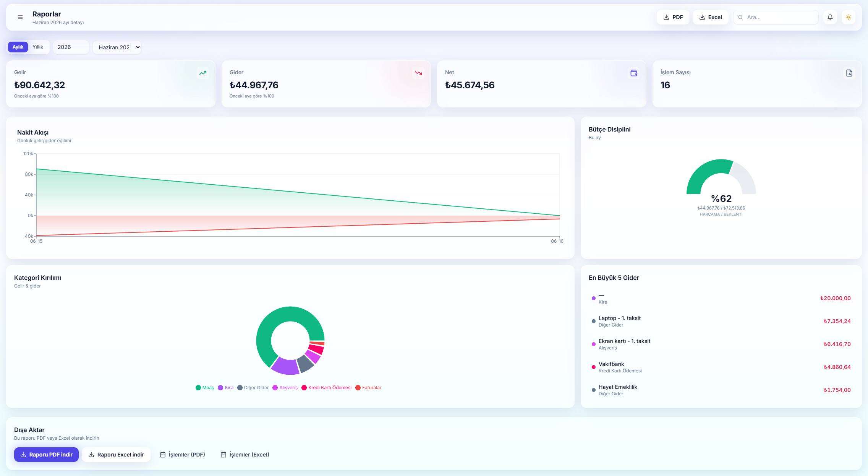Click the Net wallet icon

pyautogui.click(x=634, y=73)
